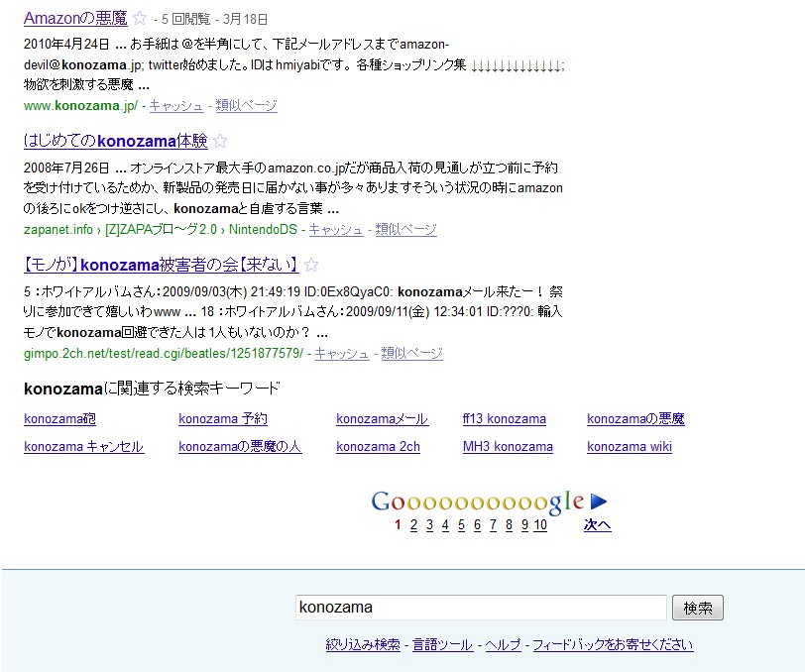Click the search box containing konozama
This screenshot has height=672, width=805.
point(481,607)
